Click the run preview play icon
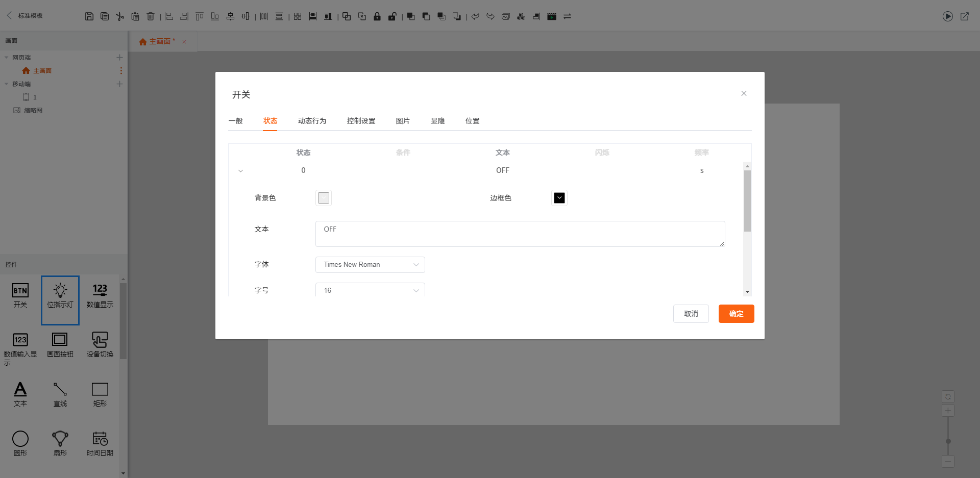Viewport: 980px width, 478px height. pos(948,16)
